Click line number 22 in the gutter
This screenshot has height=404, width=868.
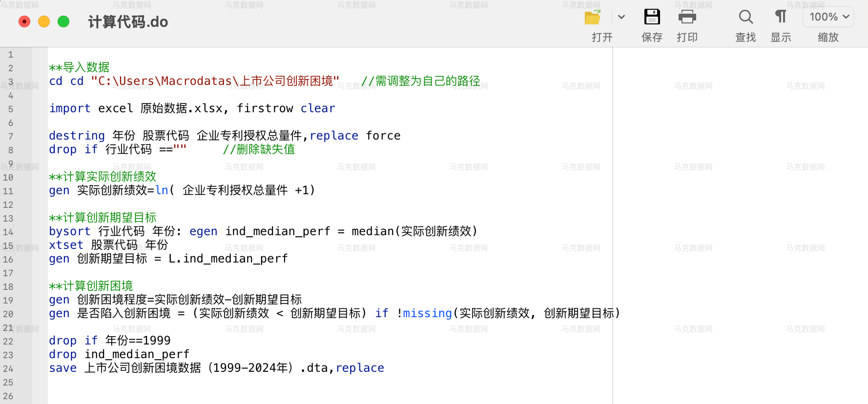coord(8,342)
